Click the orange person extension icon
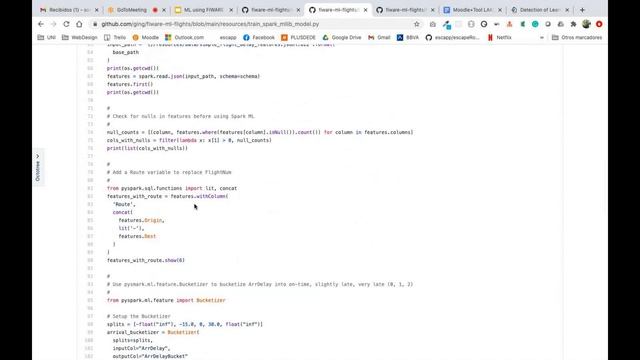This screenshot has width=640, height=360. point(509,24)
